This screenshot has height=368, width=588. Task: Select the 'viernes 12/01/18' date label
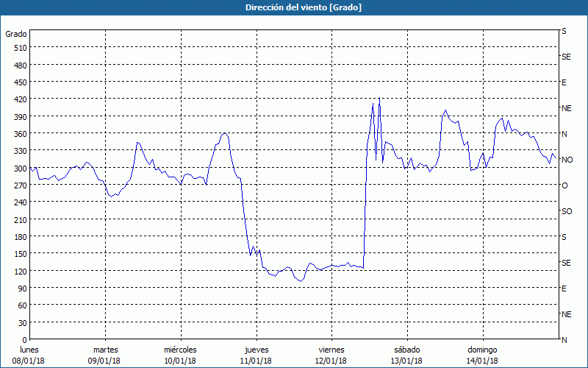tap(331, 355)
